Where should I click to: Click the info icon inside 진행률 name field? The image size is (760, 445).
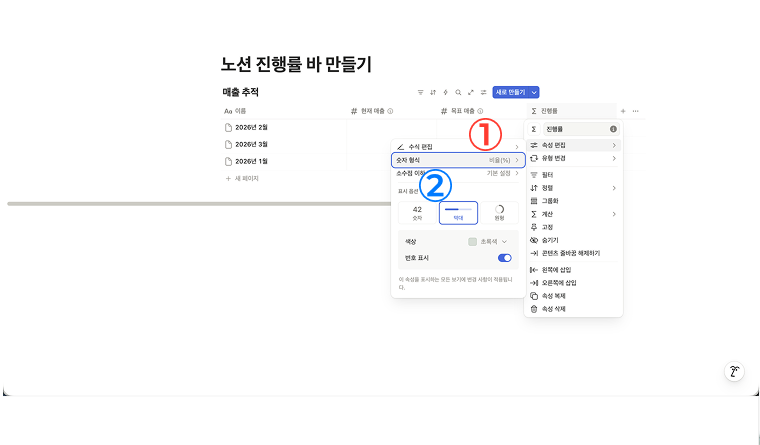click(613, 129)
